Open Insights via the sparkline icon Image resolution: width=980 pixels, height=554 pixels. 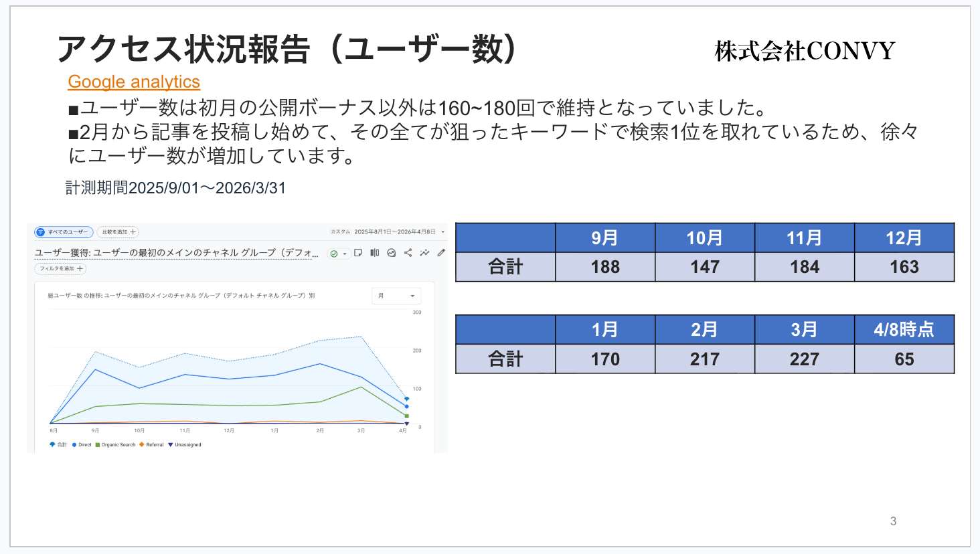(424, 254)
